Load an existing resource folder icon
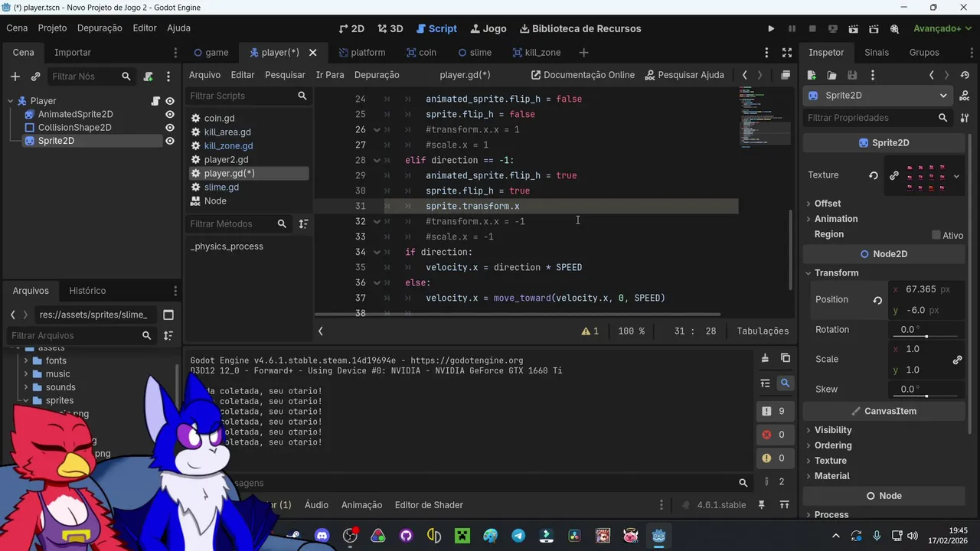Screen dimensions: 980x551 point(831,75)
